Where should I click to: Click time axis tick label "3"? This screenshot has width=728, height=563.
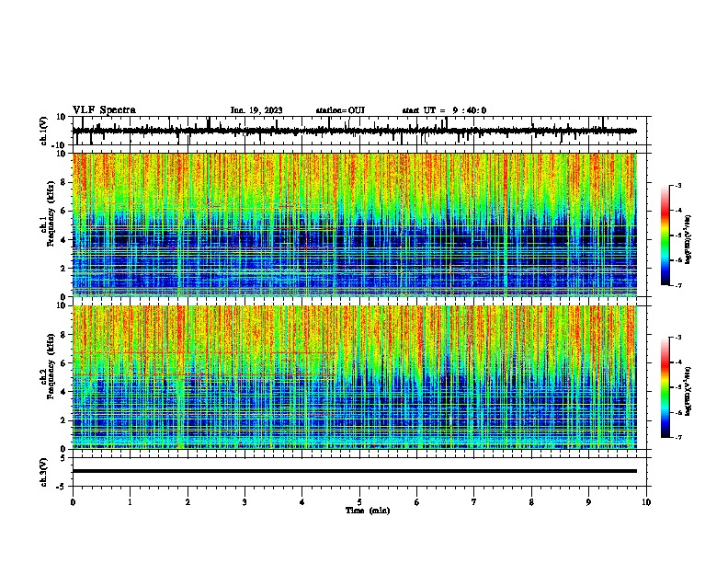tap(245, 502)
